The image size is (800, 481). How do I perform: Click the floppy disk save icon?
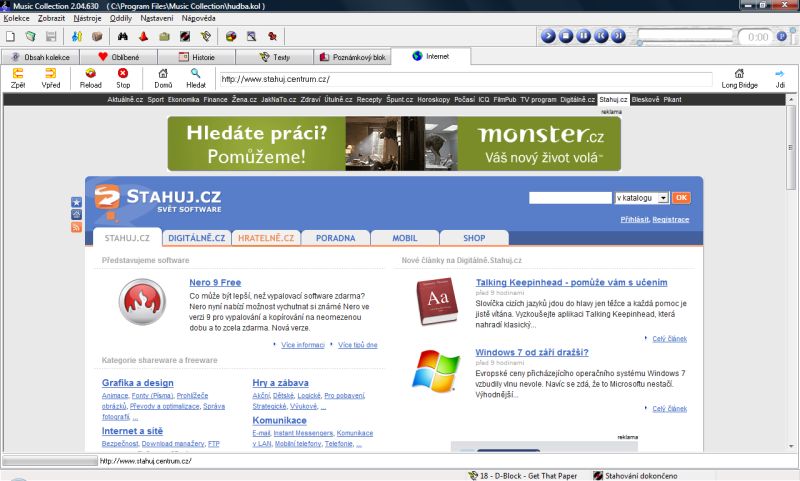[x=51, y=37]
